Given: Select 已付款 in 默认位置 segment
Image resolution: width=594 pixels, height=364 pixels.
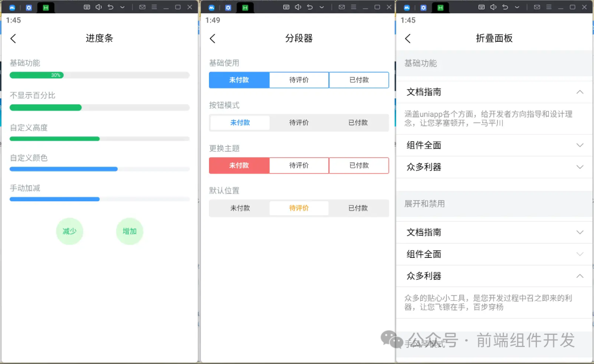Looking at the screenshot, I should (x=358, y=208).
